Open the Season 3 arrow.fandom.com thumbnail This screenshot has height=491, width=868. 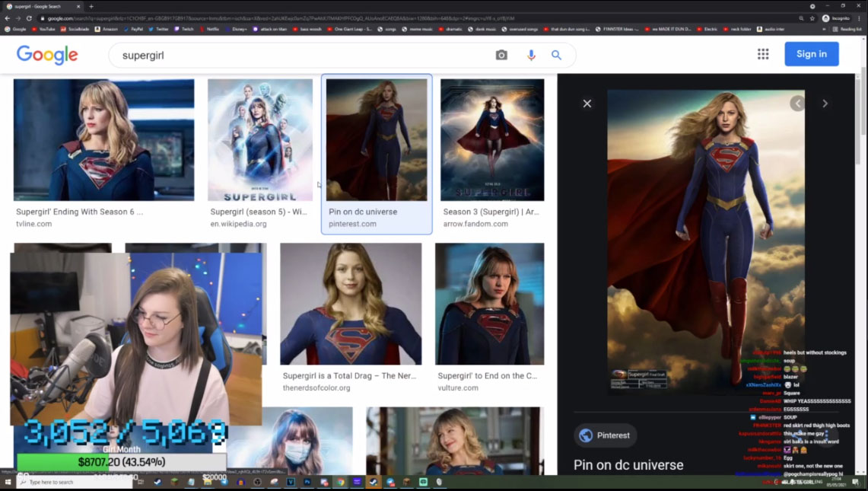point(492,139)
